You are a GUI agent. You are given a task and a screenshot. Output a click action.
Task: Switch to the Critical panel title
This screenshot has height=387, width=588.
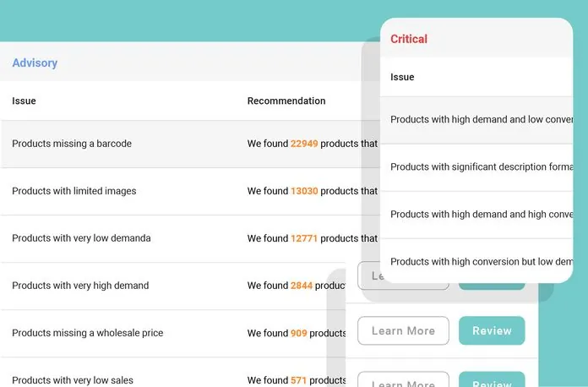click(x=409, y=39)
